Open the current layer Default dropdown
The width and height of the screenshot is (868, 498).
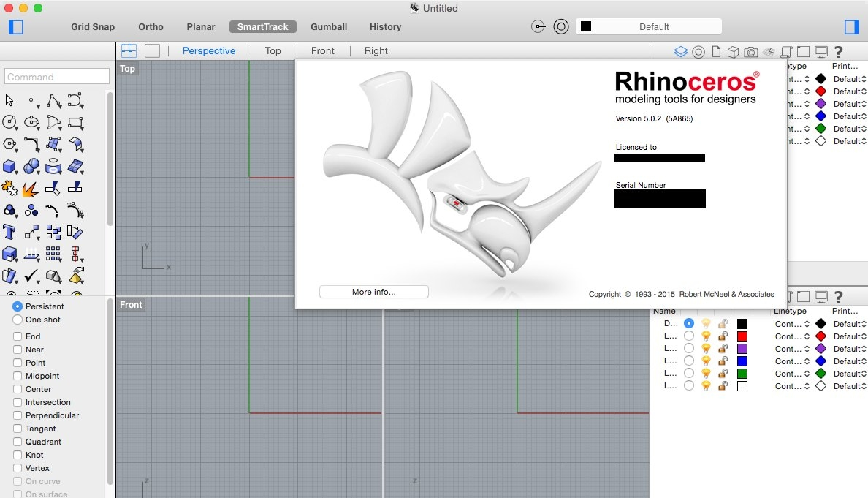click(x=648, y=26)
